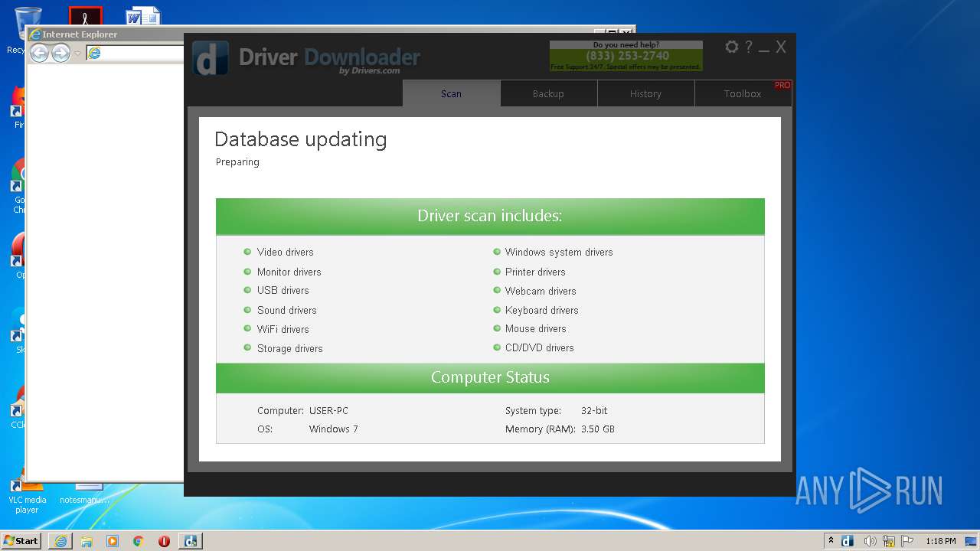Click Internet Explorer back button
Image resolution: width=980 pixels, height=551 pixels.
pyautogui.click(x=39, y=53)
